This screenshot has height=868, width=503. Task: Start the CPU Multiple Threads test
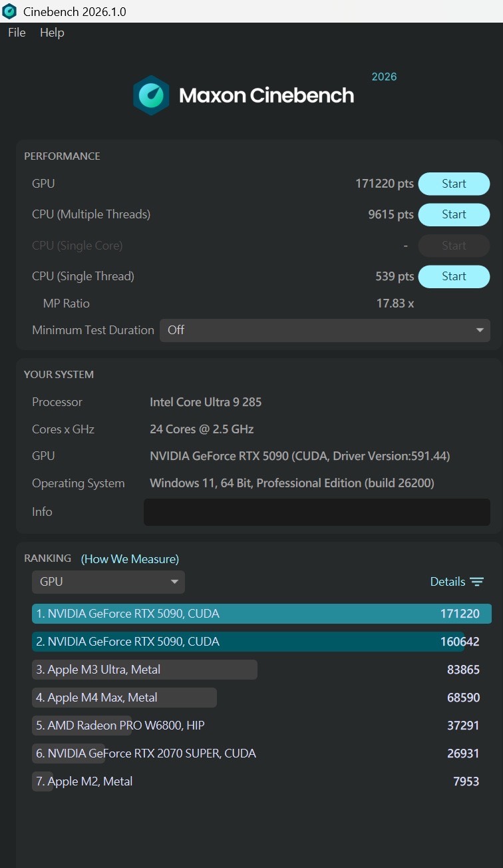pos(454,214)
